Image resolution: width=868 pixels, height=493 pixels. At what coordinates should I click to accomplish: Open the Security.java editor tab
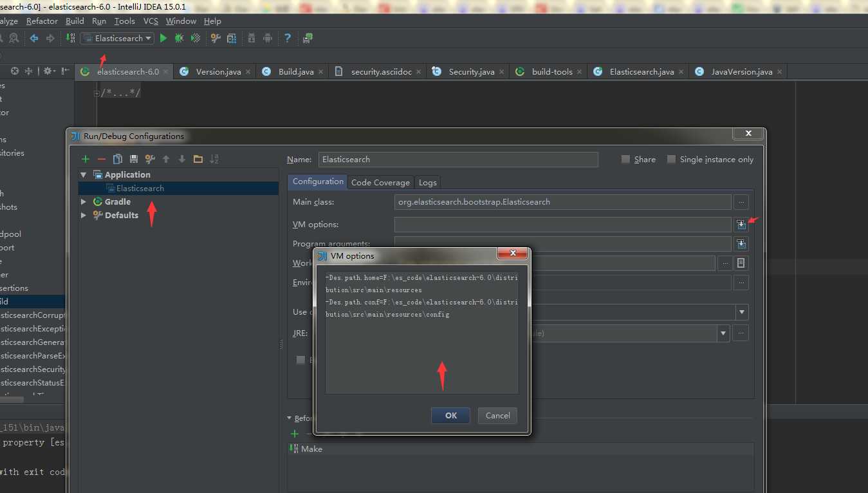click(x=468, y=71)
